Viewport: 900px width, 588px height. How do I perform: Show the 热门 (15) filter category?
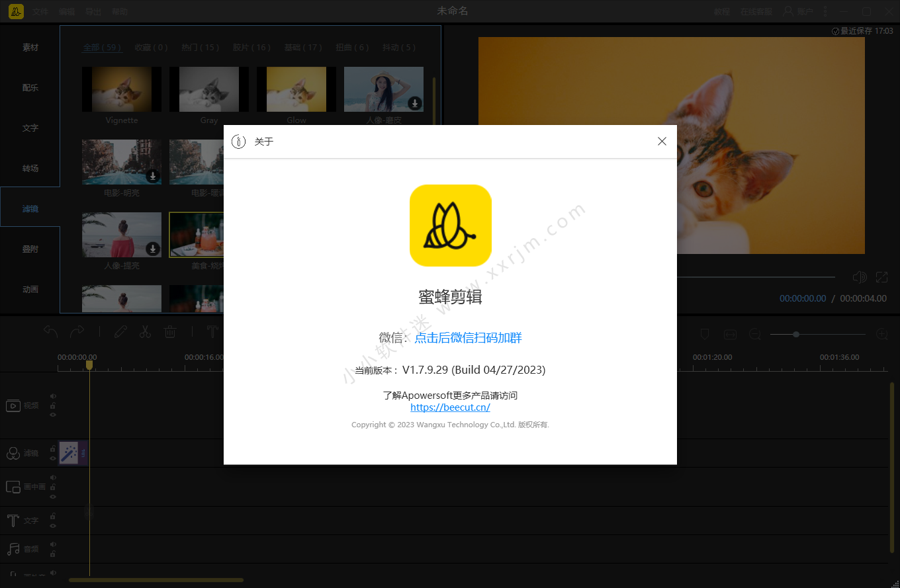tap(201, 48)
